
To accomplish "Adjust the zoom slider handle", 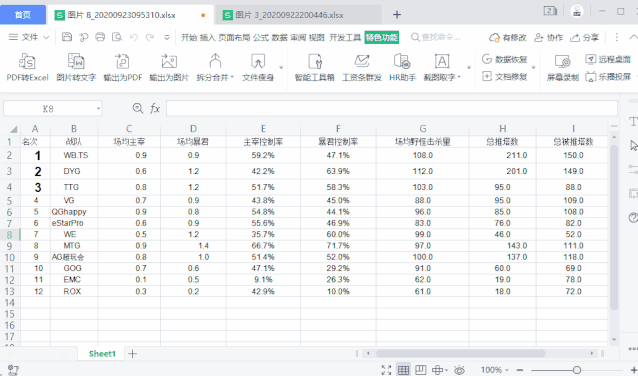I will (577, 370).
